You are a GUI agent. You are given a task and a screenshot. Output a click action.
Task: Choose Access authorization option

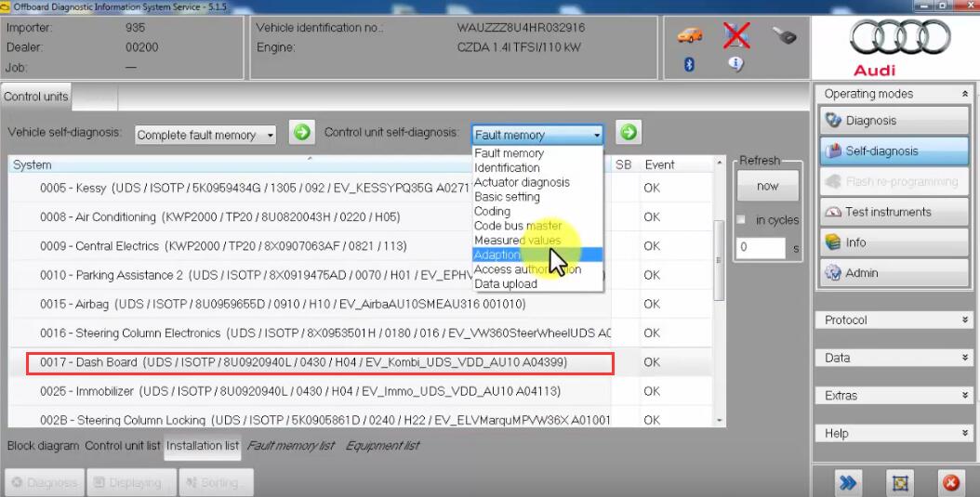537,269
